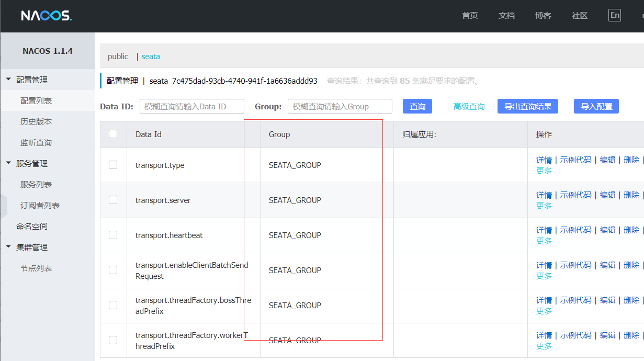Click 编辑 for bossThreadPrefix row
The width and height of the screenshot is (644, 361).
click(x=608, y=300)
